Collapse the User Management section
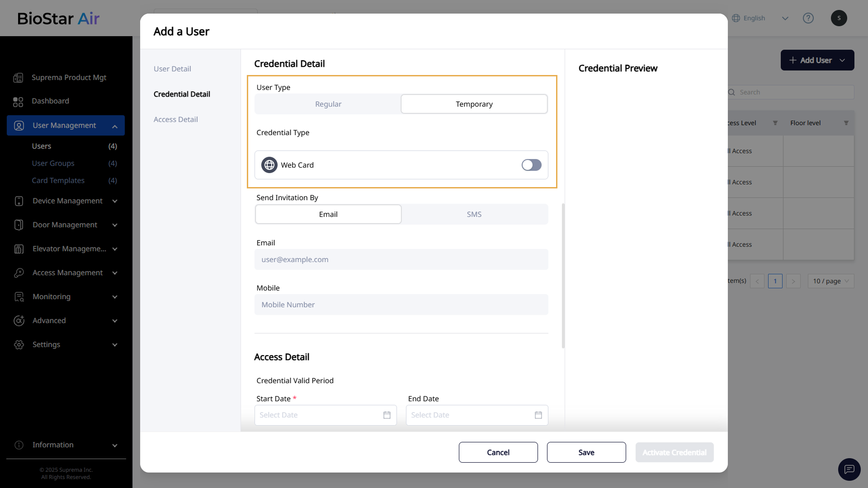The height and width of the screenshot is (488, 868). 115,126
